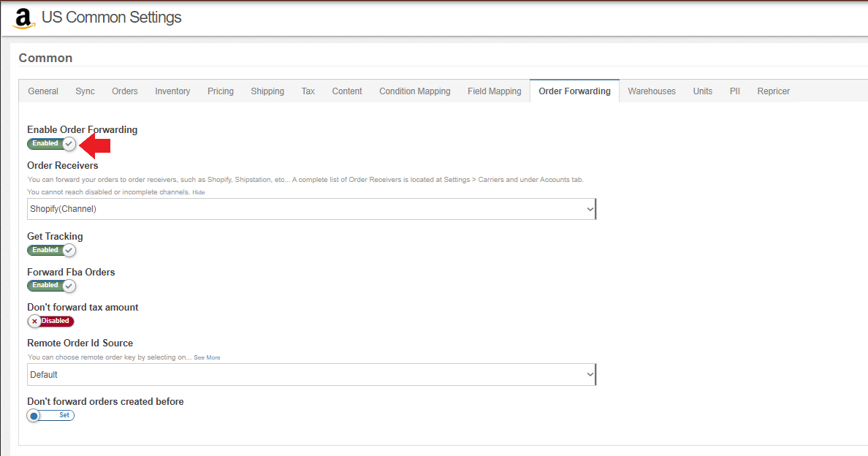This screenshot has width=868, height=456.
Task: Open Order Receivers Shopify(Channel) dropdown
Action: 312,209
